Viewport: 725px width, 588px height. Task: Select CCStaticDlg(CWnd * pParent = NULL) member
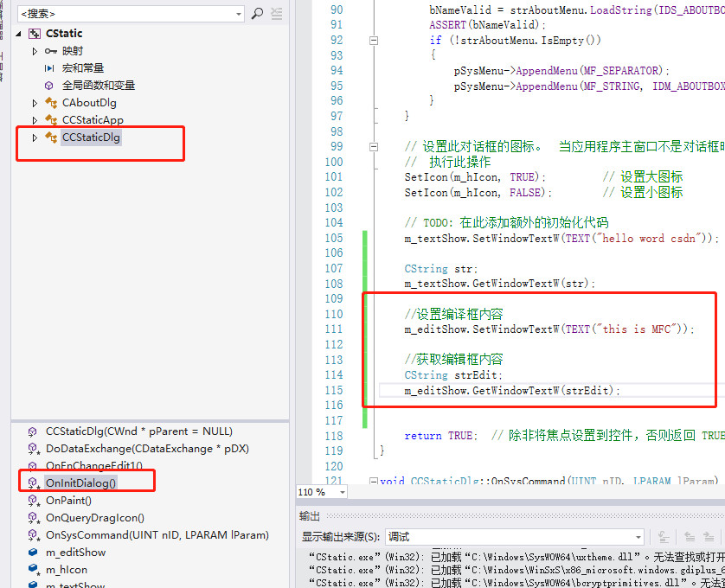pos(139,431)
